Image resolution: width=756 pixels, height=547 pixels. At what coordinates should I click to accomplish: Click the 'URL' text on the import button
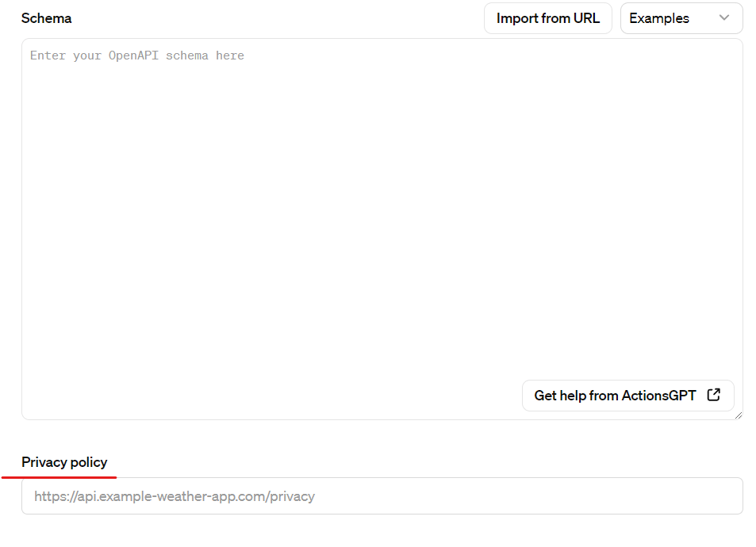click(x=586, y=18)
